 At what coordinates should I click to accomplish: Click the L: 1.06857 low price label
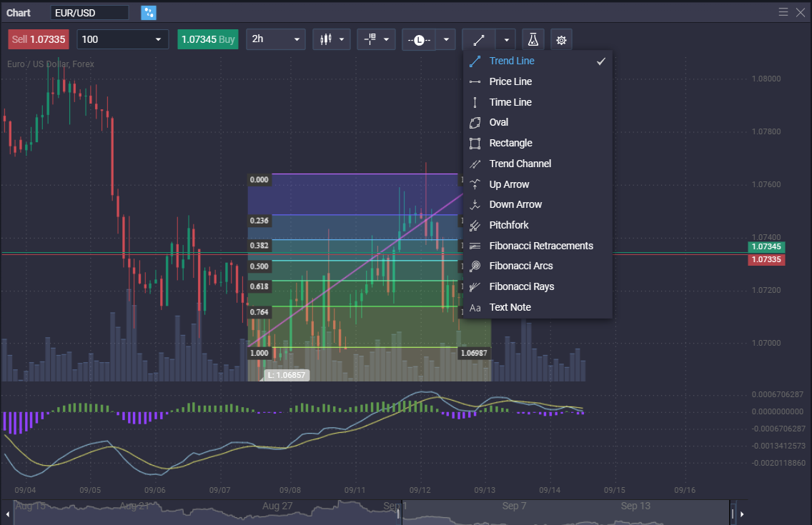coord(287,375)
